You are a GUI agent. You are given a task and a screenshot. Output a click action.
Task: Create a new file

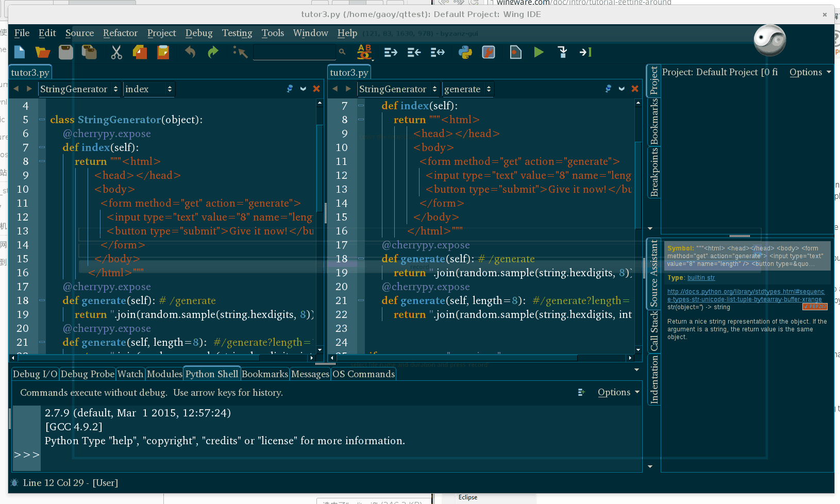(x=19, y=52)
